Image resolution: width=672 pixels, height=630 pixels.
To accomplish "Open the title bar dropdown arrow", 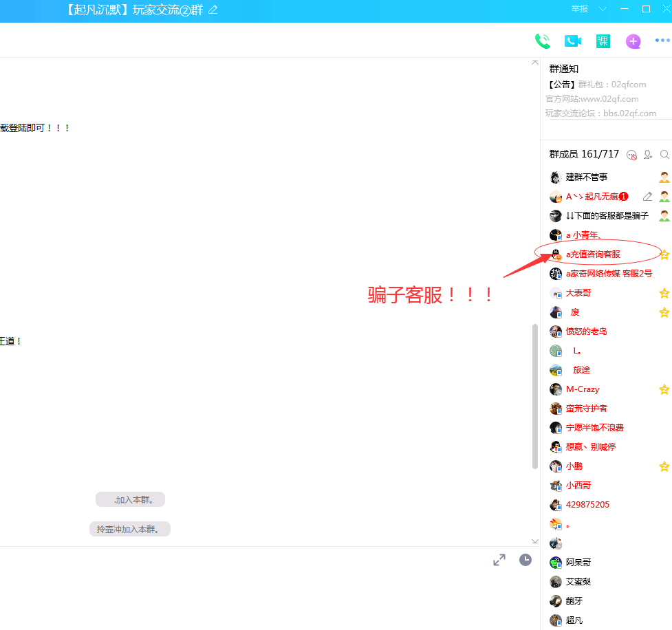I will point(603,9).
